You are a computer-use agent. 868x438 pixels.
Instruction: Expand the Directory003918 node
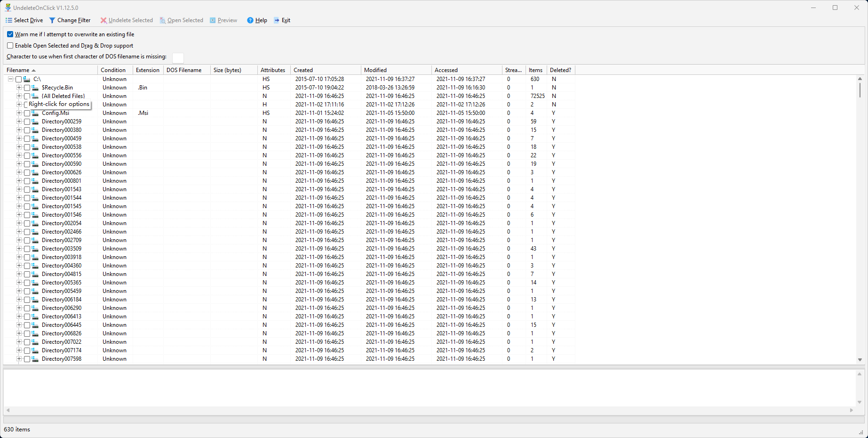(19, 257)
